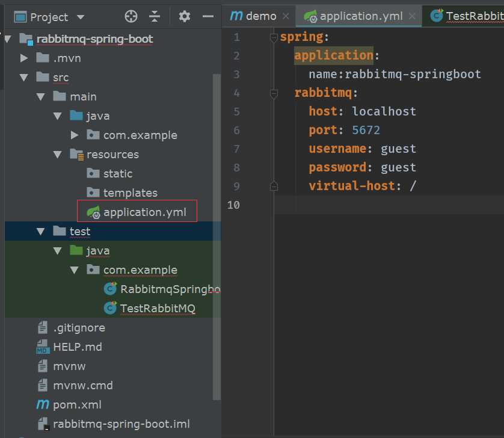Click the 'password' key in editor
The width and height of the screenshot is (504, 438).
(337, 167)
